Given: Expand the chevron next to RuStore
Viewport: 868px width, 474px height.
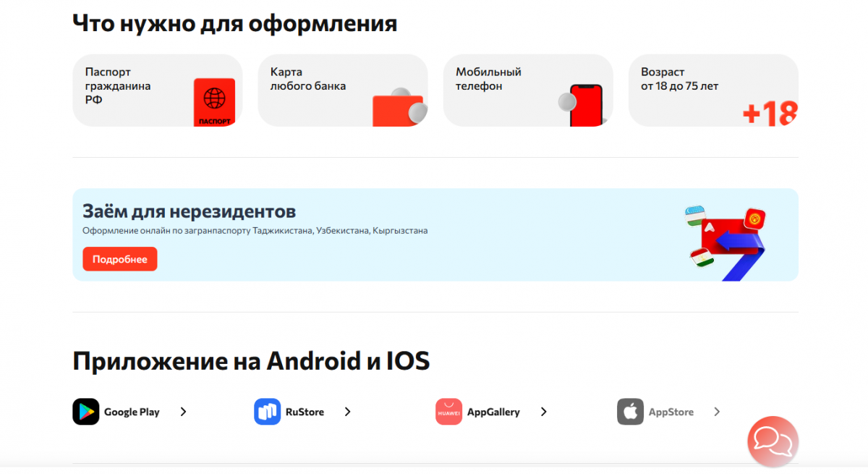Looking at the screenshot, I should click(348, 412).
